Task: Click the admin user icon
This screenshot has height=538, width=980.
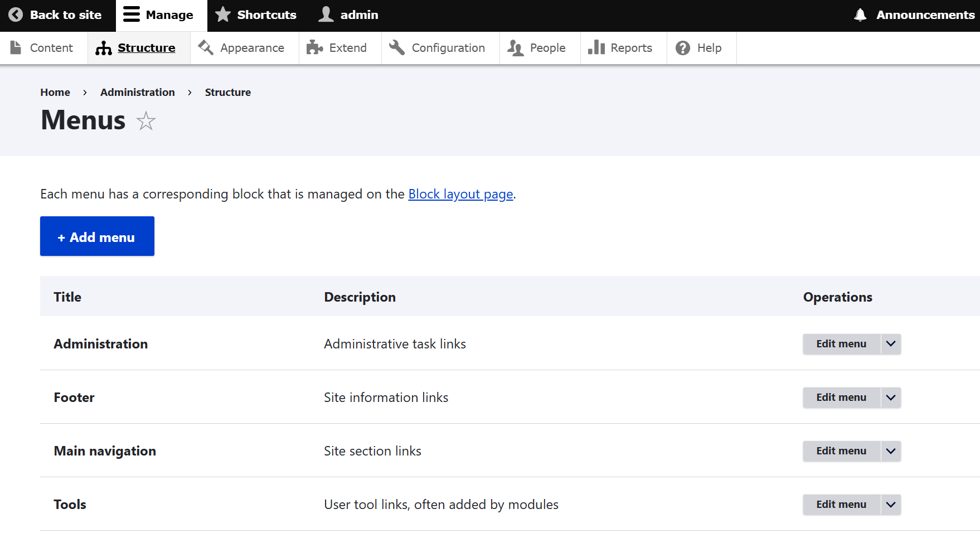Action: 326,15
